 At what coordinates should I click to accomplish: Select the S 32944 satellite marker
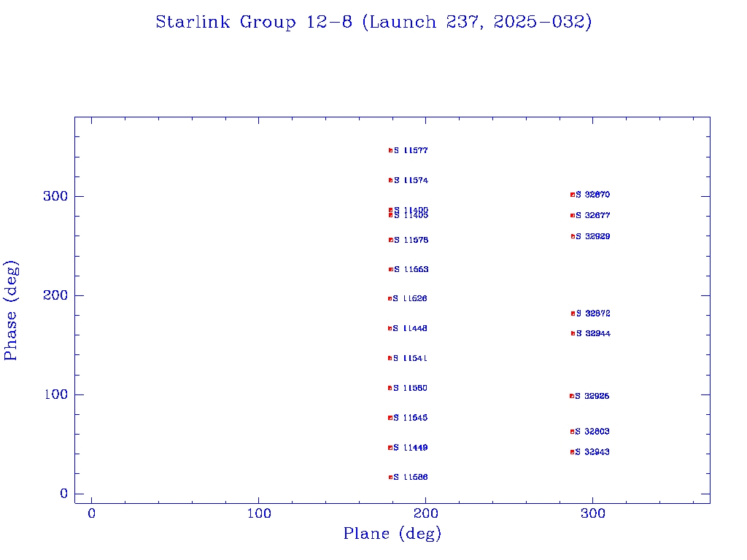point(573,334)
